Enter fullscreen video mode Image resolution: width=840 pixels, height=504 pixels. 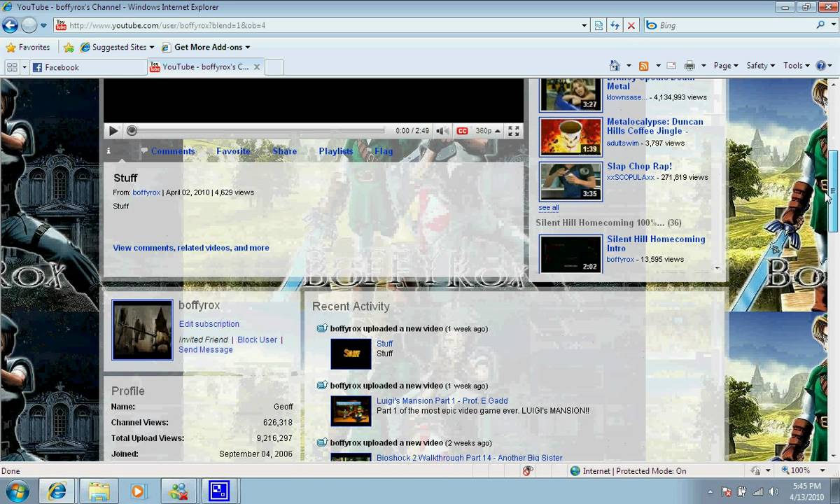[514, 131]
